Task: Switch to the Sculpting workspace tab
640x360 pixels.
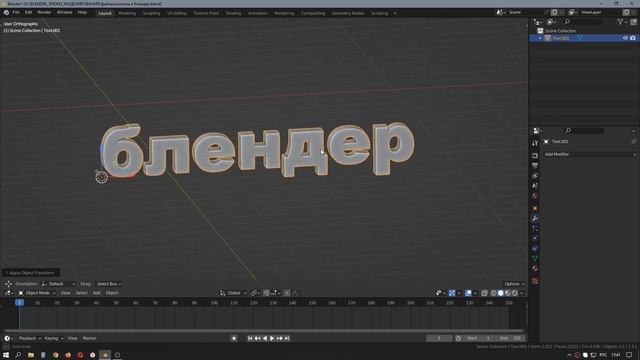Action: click(x=151, y=13)
